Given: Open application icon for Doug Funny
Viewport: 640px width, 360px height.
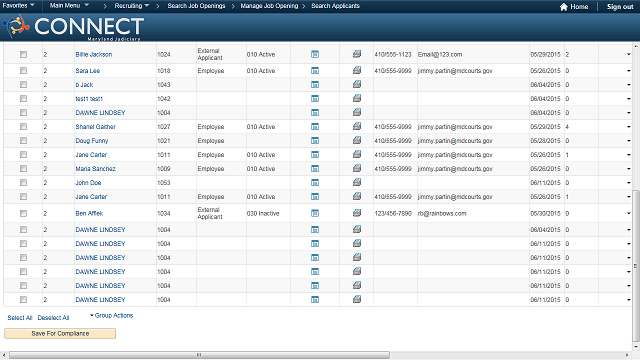Looking at the screenshot, I should [x=315, y=140].
